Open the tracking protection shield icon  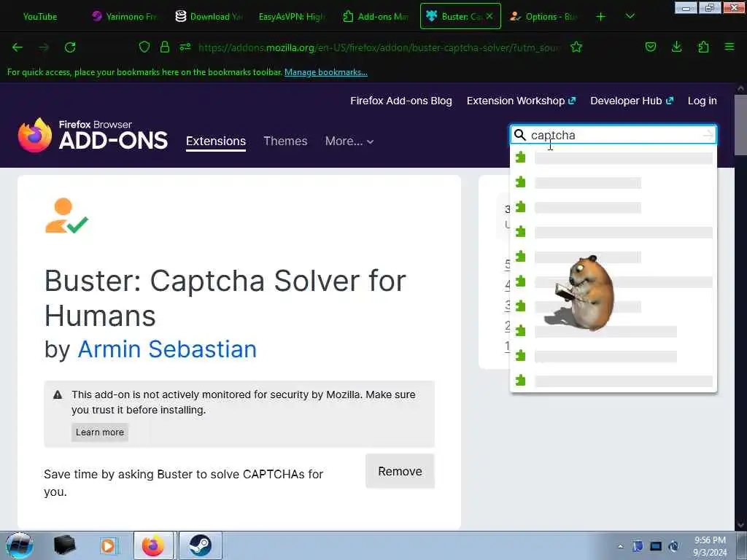144,47
